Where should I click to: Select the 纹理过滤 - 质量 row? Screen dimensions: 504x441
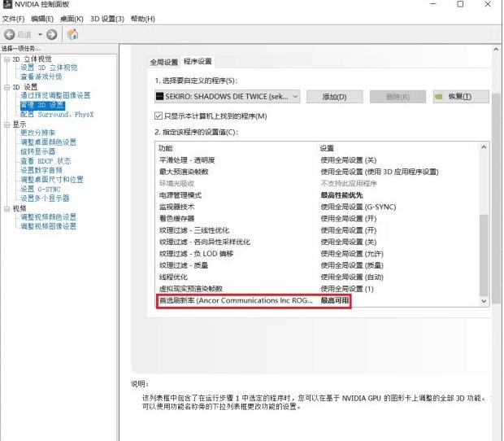[x=317, y=265]
